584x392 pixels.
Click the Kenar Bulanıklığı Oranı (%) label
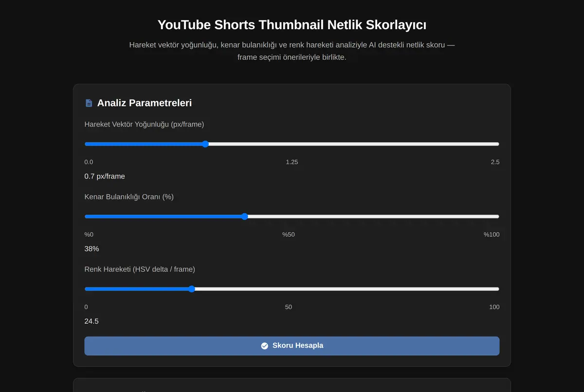point(129,197)
